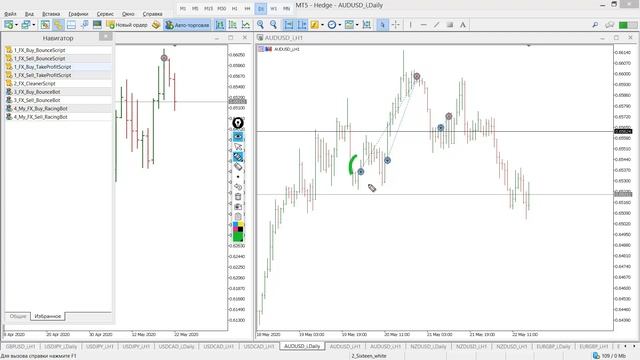The image size is (640, 360).
Task: Pick the large green color swatch
Action: 238,237
